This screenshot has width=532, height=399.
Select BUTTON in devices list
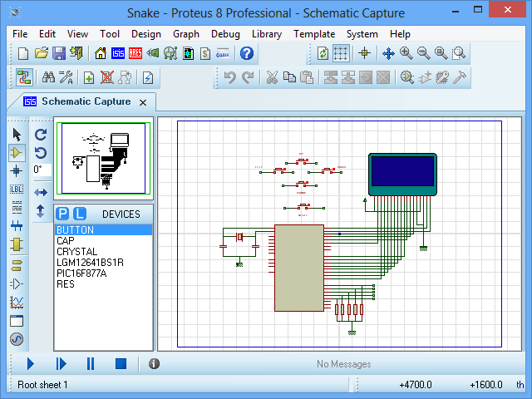coord(103,229)
